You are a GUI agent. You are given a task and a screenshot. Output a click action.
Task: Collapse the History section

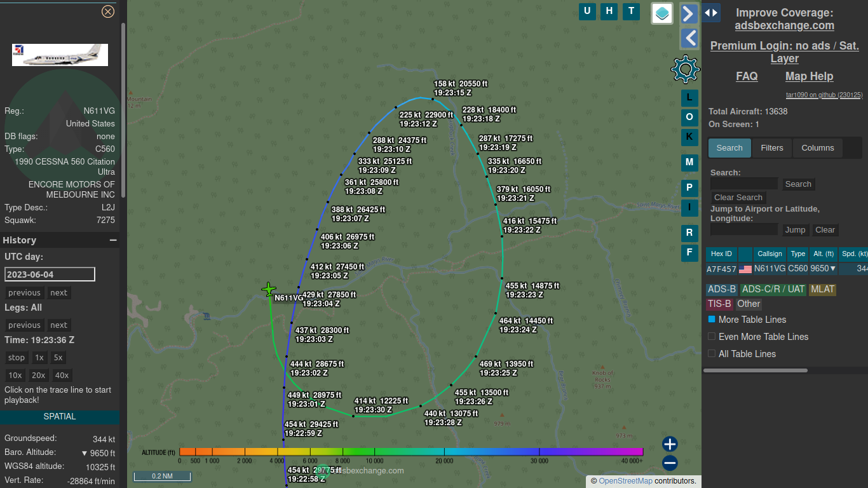click(x=113, y=240)
